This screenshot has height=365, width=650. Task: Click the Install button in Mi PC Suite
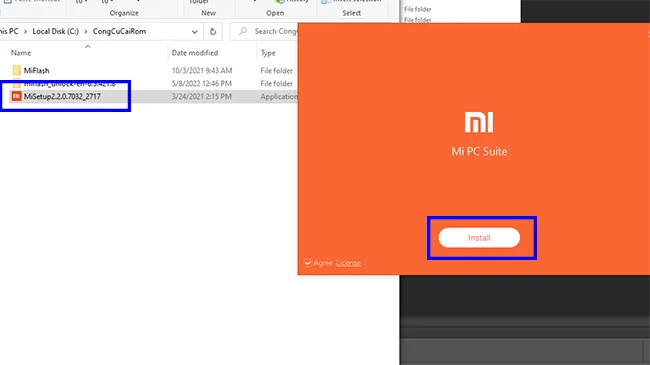click(479, 238)
